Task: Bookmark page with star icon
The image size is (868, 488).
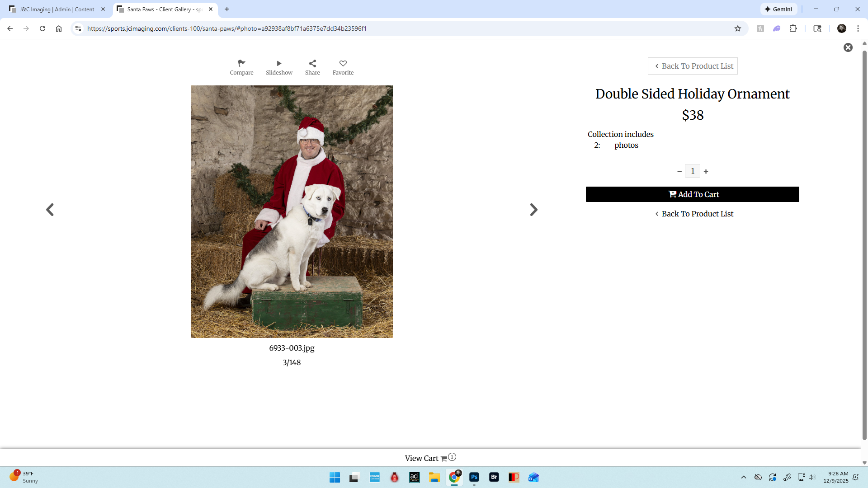Action: 738,28
